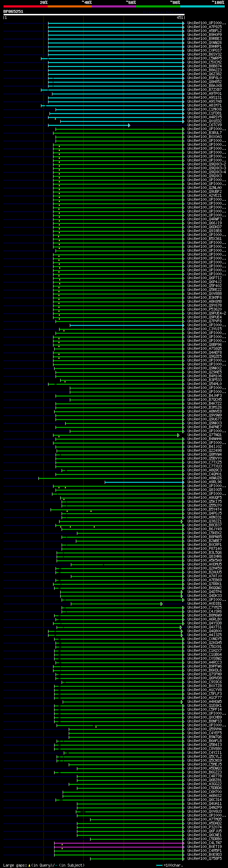The height and width of the screenshot is (868, 228).
Task: Select label UniRef100_Q8H852
Action: pyautogui.click(x=204, y=82)
